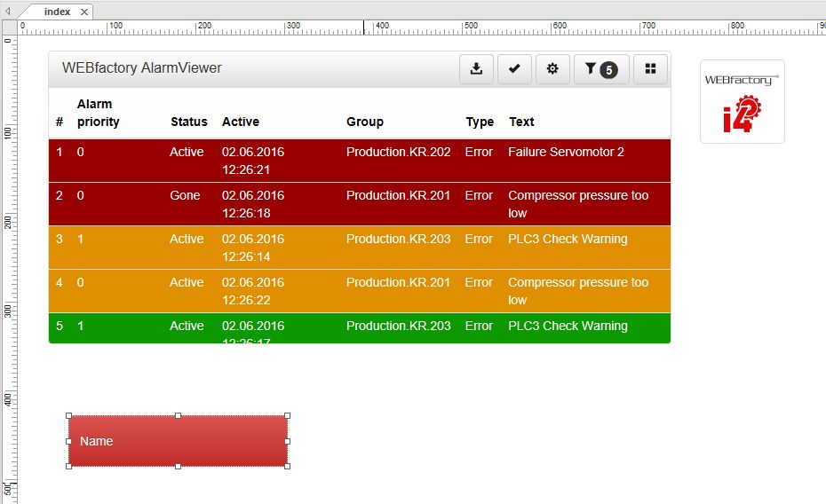826x504 pixels.
Task: Click the WEBfactory i4 logo
Action: tap(742, 101)
